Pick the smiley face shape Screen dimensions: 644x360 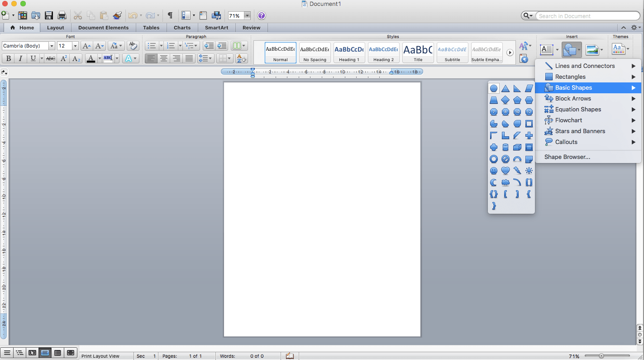[494, 171]
